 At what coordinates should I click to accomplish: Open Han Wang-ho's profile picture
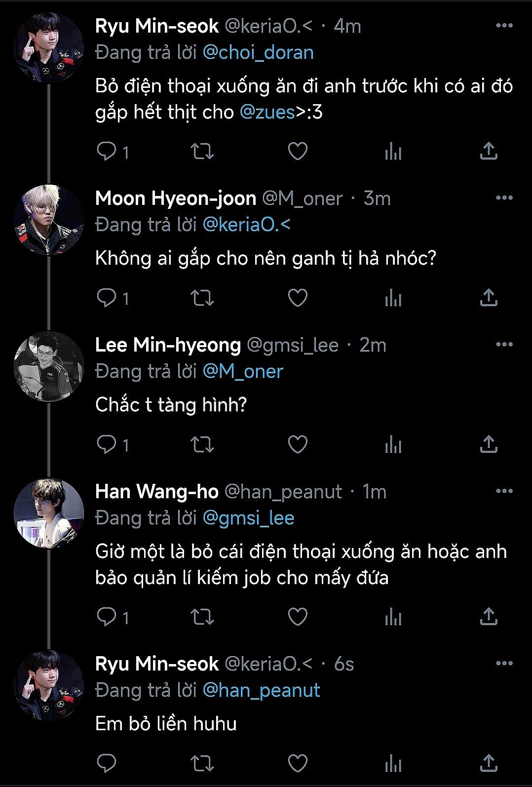point(49,513)
